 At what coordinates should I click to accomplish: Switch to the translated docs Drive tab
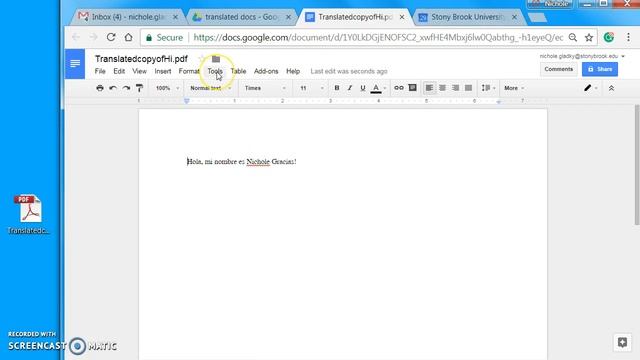coord(242,17)
